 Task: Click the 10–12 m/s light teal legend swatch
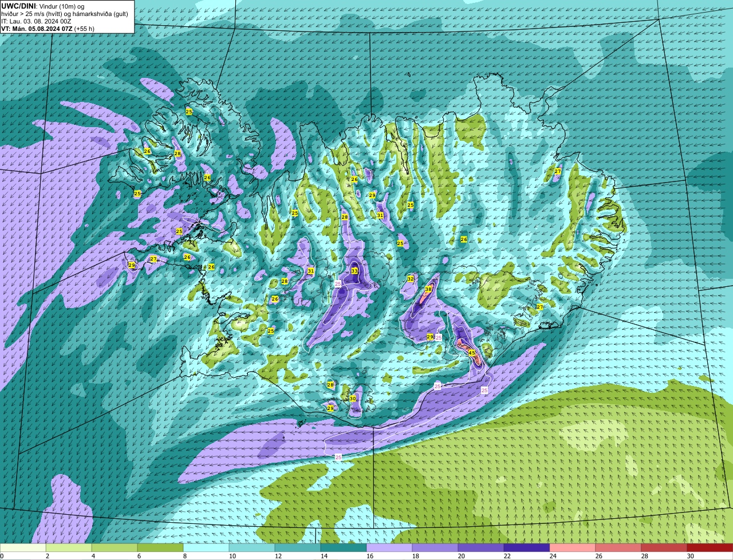point(252,548)
